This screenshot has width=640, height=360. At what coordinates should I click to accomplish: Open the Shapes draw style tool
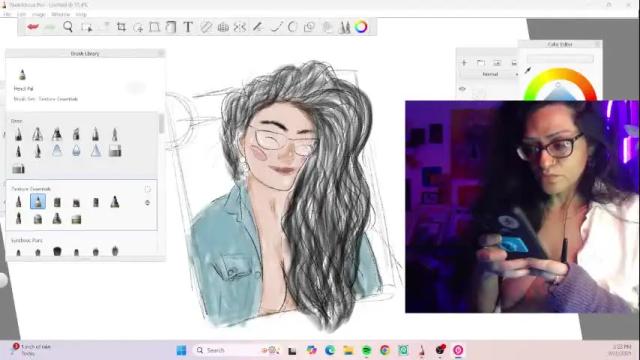[309, 27]
